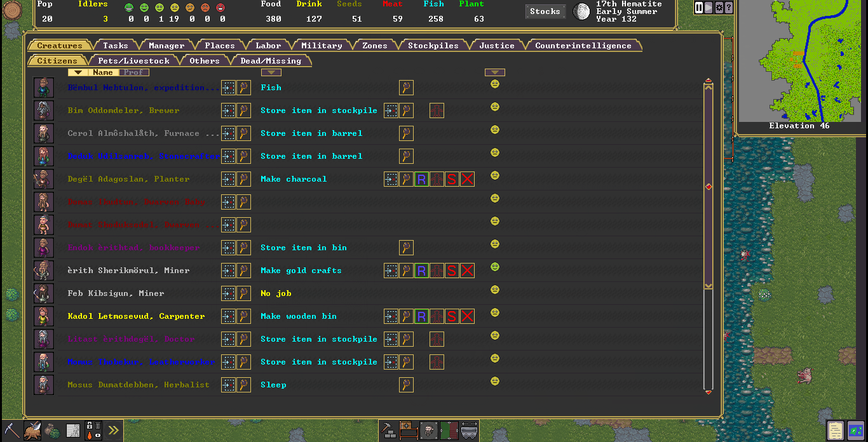Viewport: 868px width, 442px height.
Task: Open game settings gear icon
Action: pos(719,8)
